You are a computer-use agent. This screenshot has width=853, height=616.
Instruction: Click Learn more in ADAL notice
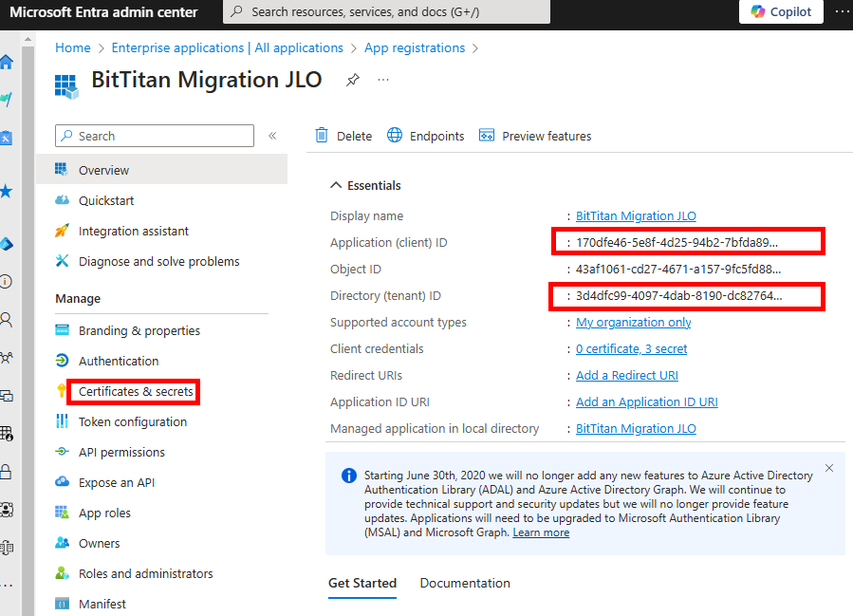pos(541,532)
